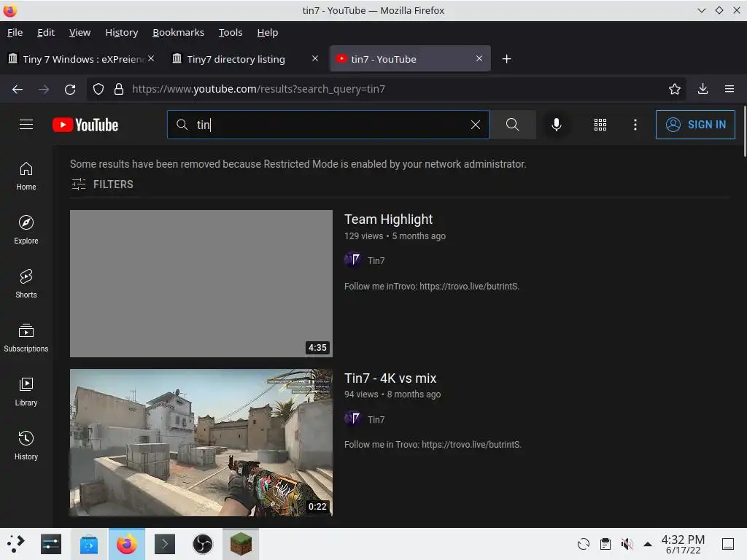Open Library in sidebar
This screenshot has width=747, height=560.
tap(26, 392)
